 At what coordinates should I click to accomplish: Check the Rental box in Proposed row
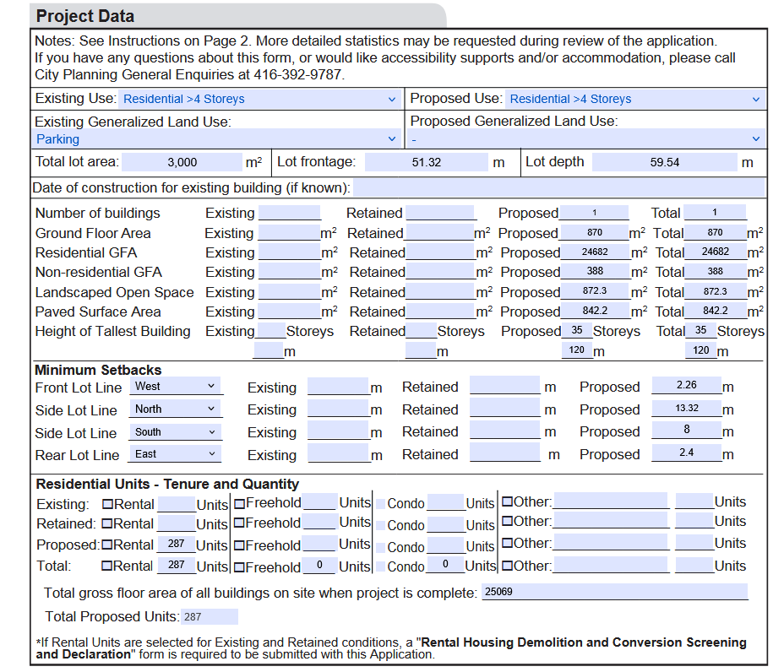tap(107, 545)
